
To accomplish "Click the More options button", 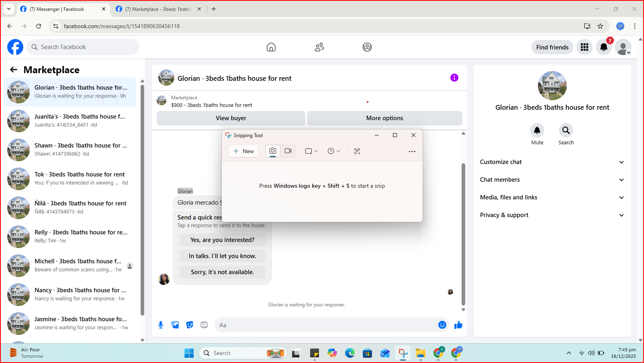I will coord(384,118).
